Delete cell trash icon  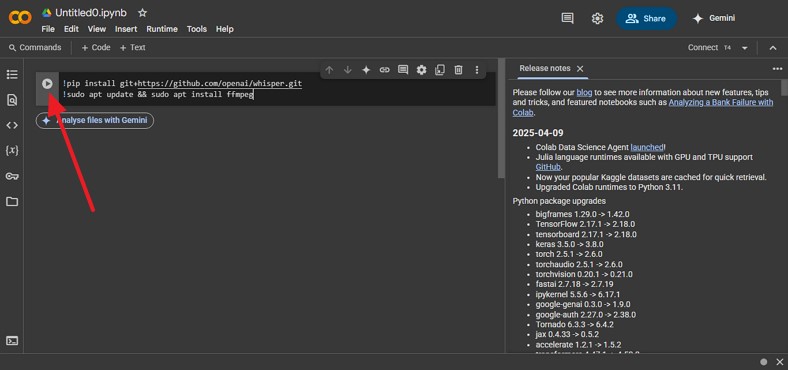coord(458,70)
